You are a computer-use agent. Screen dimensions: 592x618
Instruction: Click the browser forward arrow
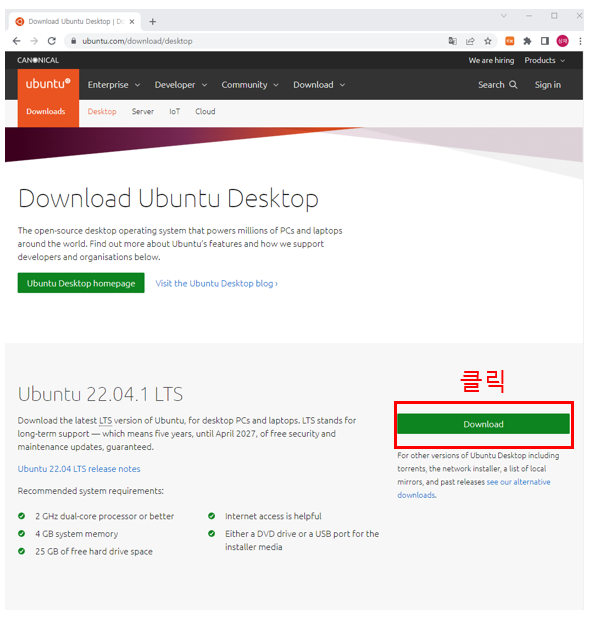tap(34, 41)
